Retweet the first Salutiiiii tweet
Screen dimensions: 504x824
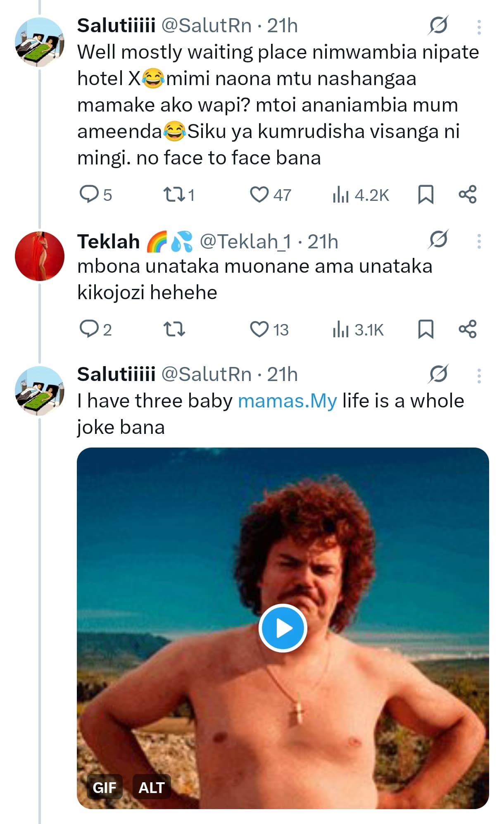click(x=174, y=194)
